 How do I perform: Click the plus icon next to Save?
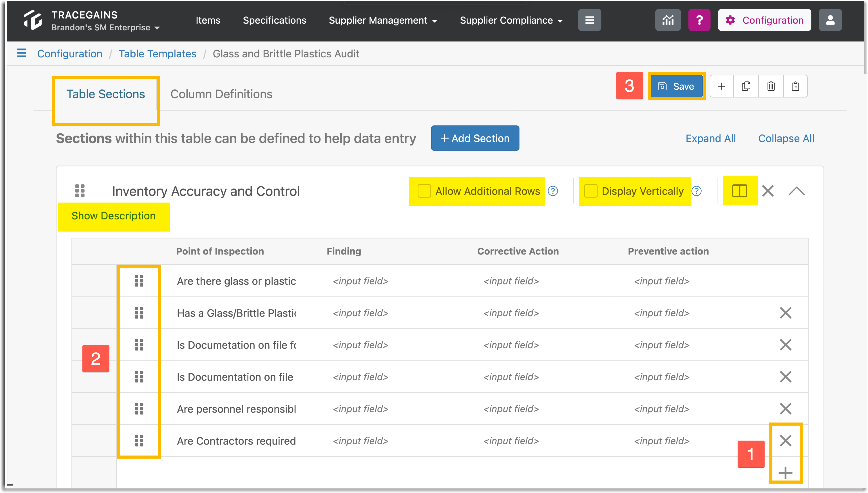pyautogui.click(x=721, y=86)
